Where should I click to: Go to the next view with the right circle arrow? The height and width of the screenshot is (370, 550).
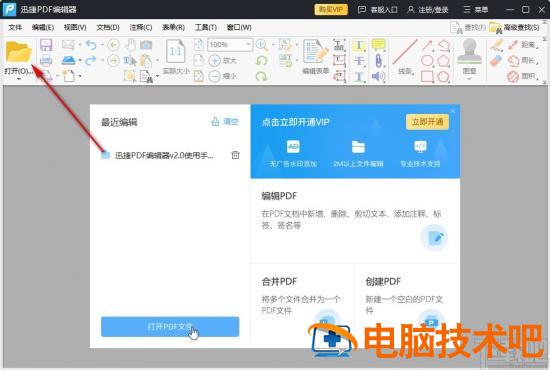point(113,60)
